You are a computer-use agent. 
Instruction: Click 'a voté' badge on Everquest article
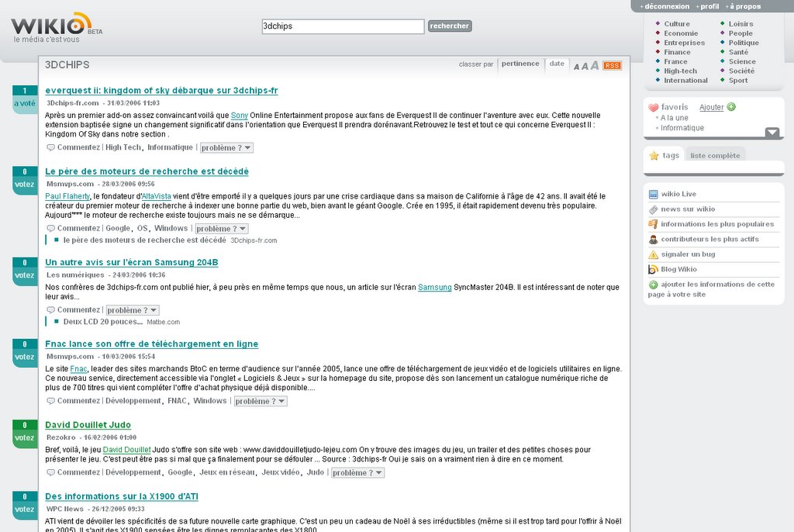(x=25, y=103)
